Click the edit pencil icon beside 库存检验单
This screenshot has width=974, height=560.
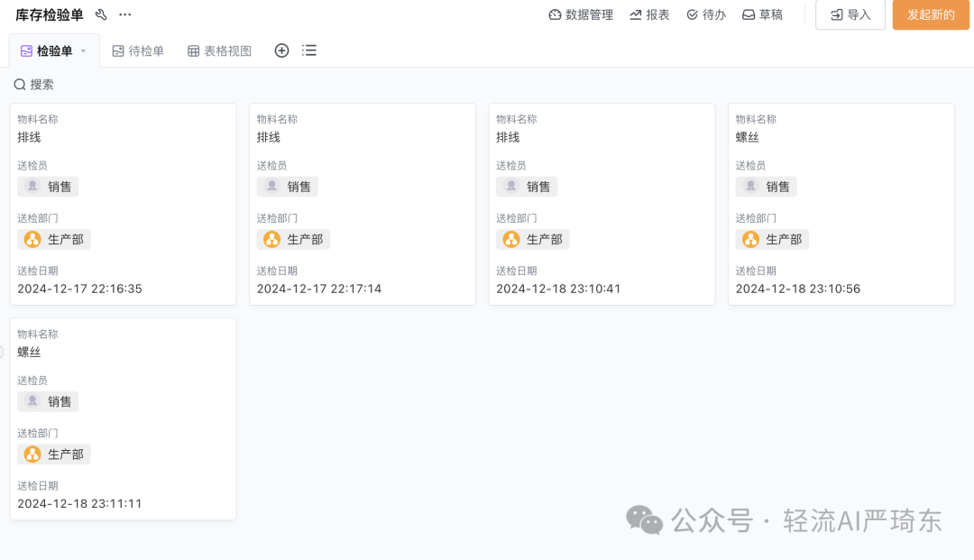pos(101,14)
